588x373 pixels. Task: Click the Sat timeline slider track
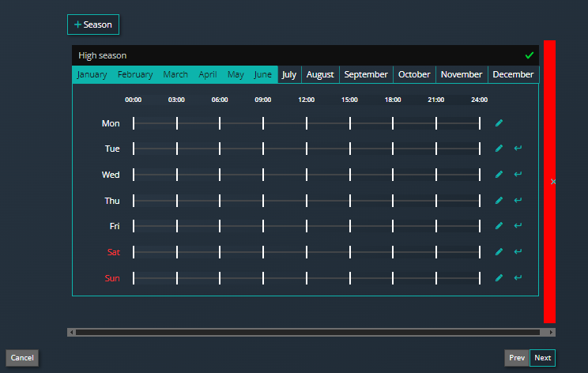click(307, 252)
